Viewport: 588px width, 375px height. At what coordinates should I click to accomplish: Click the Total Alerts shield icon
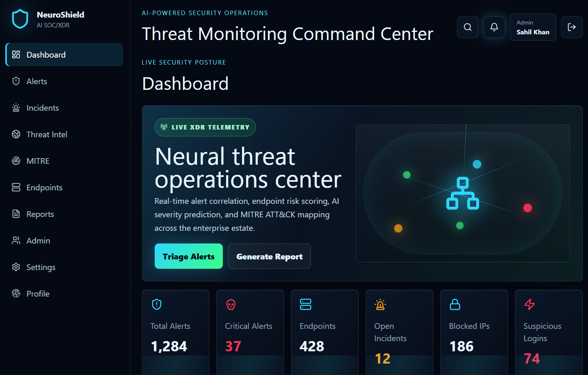[157, 304]
